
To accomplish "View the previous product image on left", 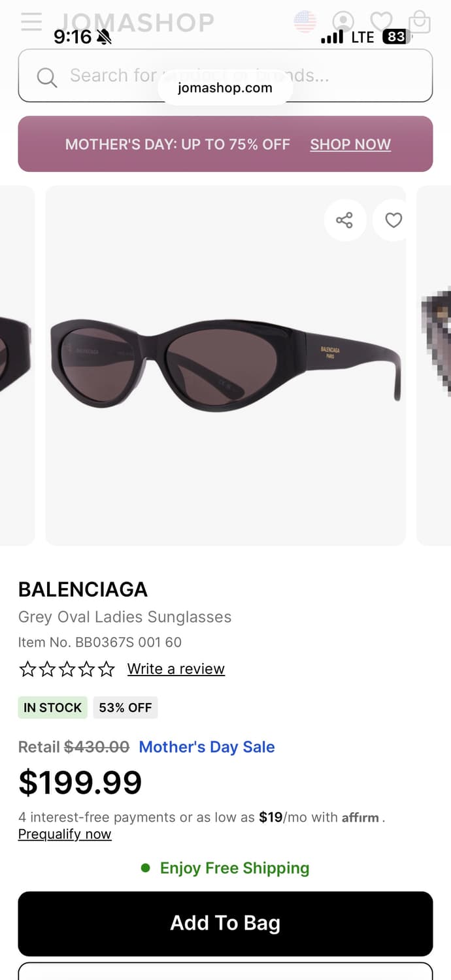I will [x=17, y=365].
